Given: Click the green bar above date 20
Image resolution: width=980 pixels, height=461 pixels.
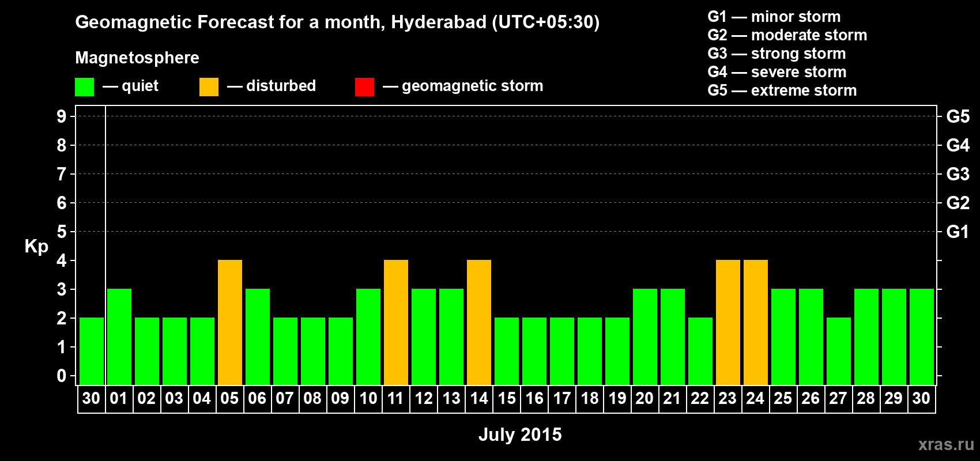Looking at the screenshot, I should tap(645, 337).
